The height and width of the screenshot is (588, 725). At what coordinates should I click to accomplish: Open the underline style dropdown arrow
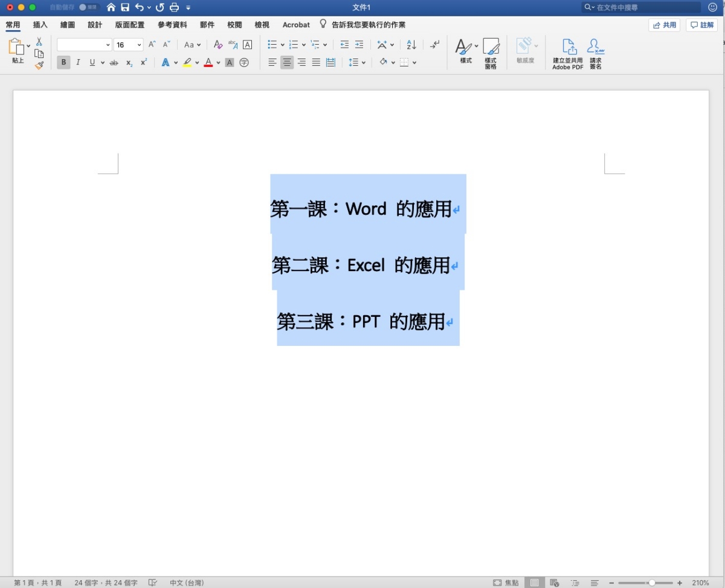coord(103,63)
